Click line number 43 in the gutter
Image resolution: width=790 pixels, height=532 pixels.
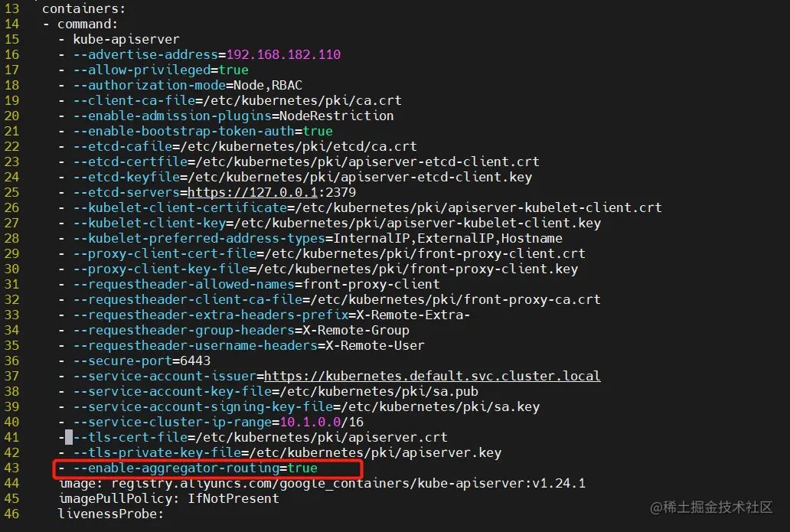tap(11, 468)
